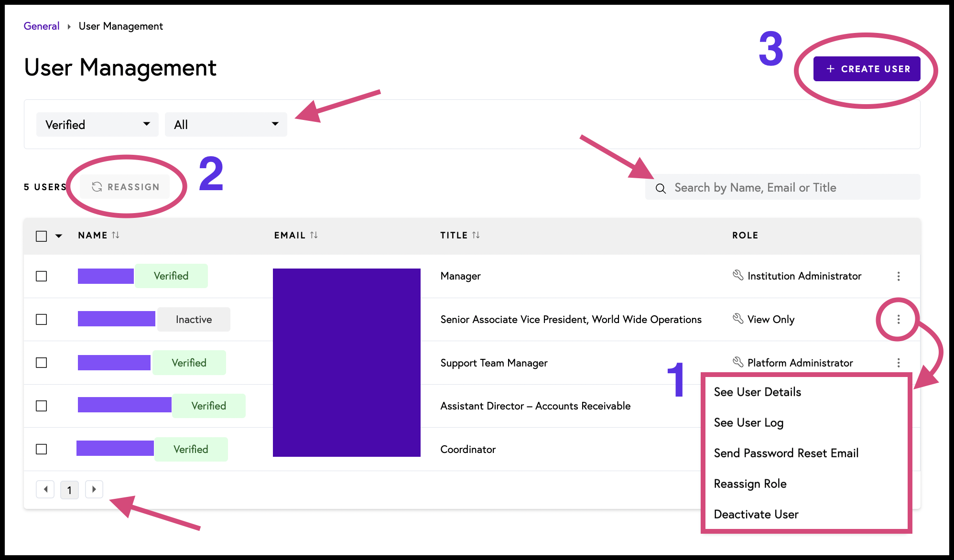
Task: Click page number 1 in pagination
Action: click(69, 490)
